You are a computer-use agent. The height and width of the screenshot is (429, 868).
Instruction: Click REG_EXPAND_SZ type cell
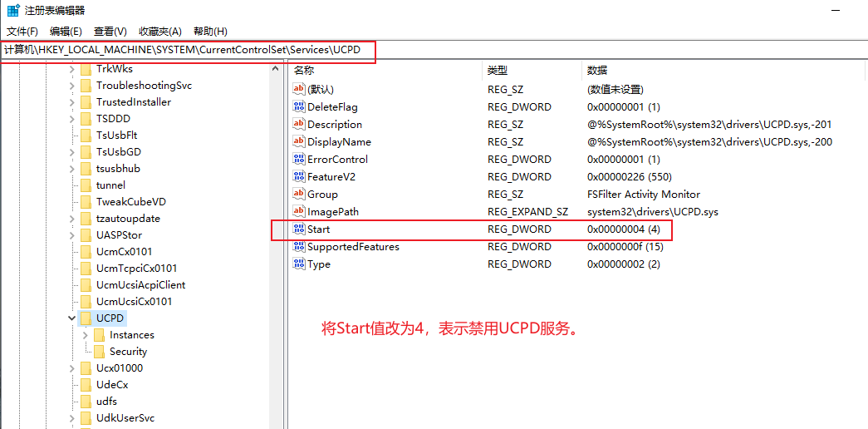527,212
